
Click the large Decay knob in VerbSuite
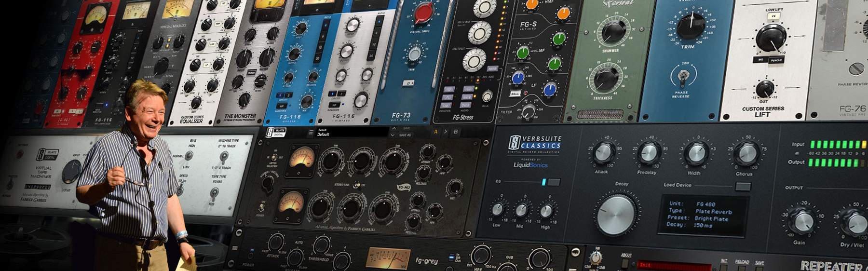(616, 215)
